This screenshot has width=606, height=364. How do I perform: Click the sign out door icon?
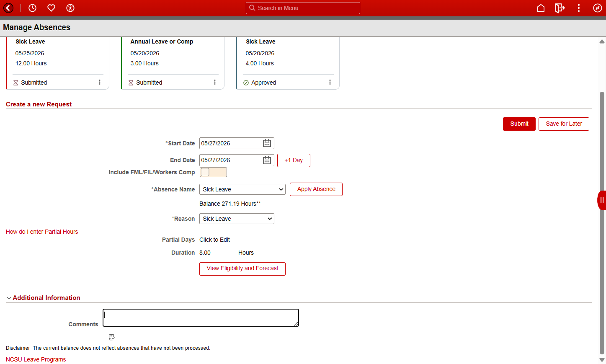coord(560,8)
